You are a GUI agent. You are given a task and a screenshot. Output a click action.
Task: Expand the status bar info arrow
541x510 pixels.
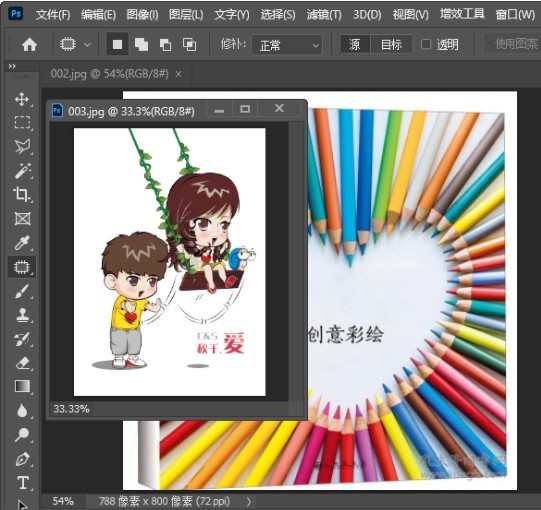click(249, 501)
